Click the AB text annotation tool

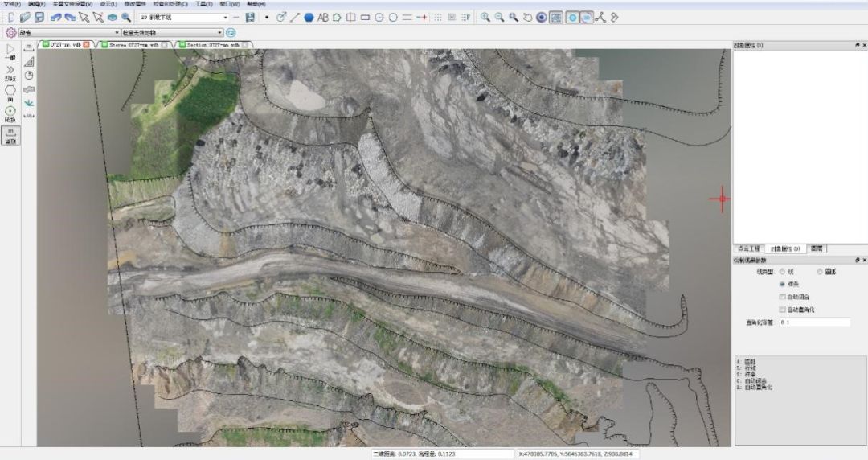[322, 17]
